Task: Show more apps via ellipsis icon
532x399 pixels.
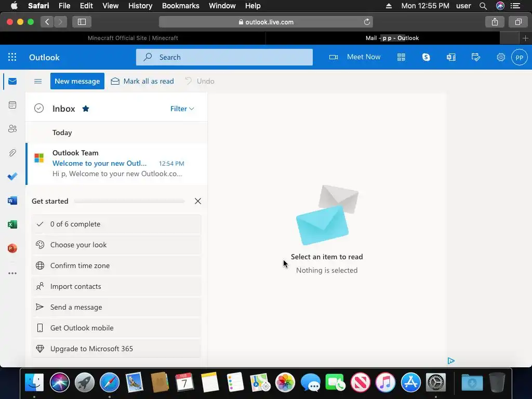Action: [x=12, y=273]
